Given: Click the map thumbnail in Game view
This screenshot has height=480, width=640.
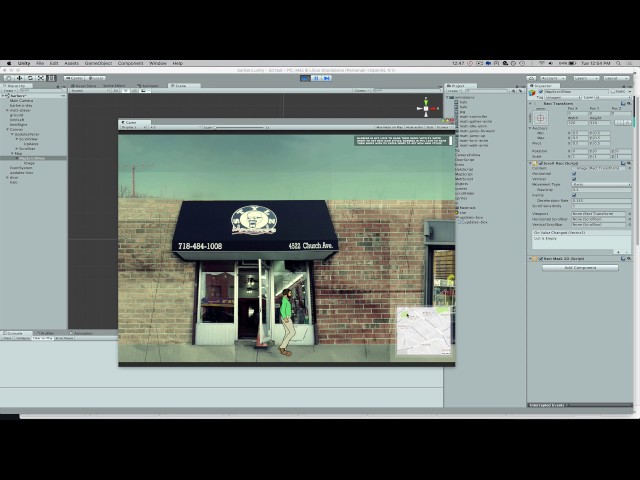Looking at the screenshot, I should tap(424, 331).
